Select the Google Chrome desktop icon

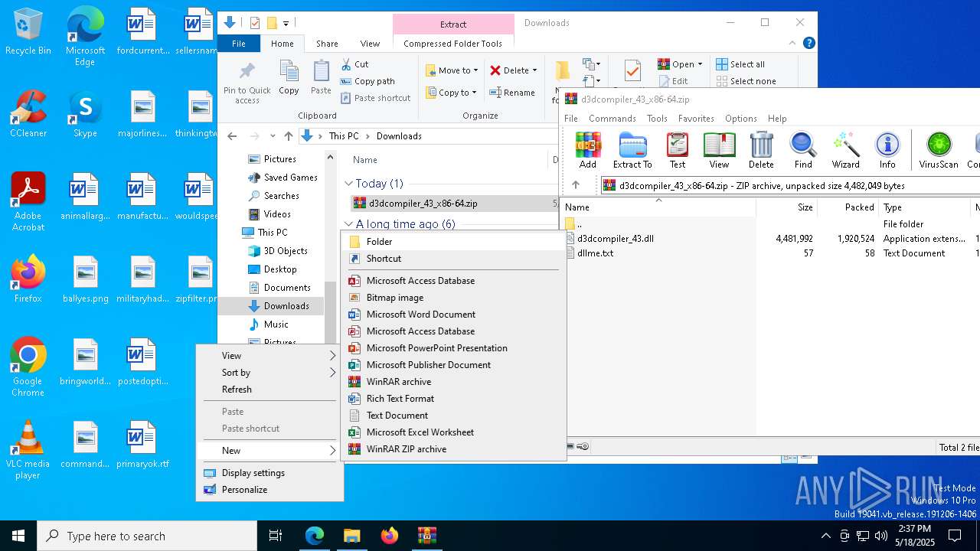point(28,367)
